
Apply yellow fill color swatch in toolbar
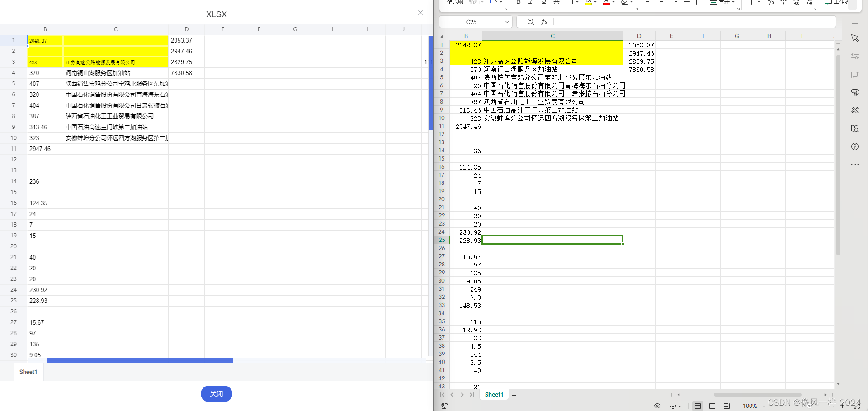pyautogui.click(x=588, y=2)
